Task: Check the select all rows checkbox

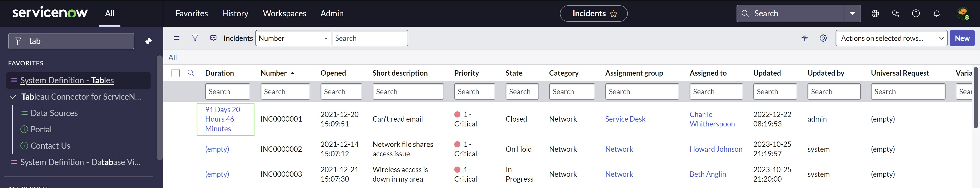Action: (175, 73)
